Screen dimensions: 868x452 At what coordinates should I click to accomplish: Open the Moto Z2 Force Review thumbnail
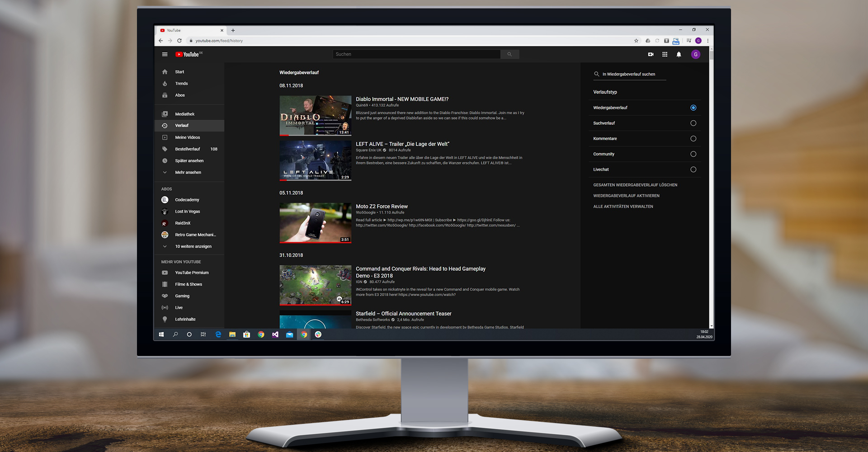coord(315,223)
